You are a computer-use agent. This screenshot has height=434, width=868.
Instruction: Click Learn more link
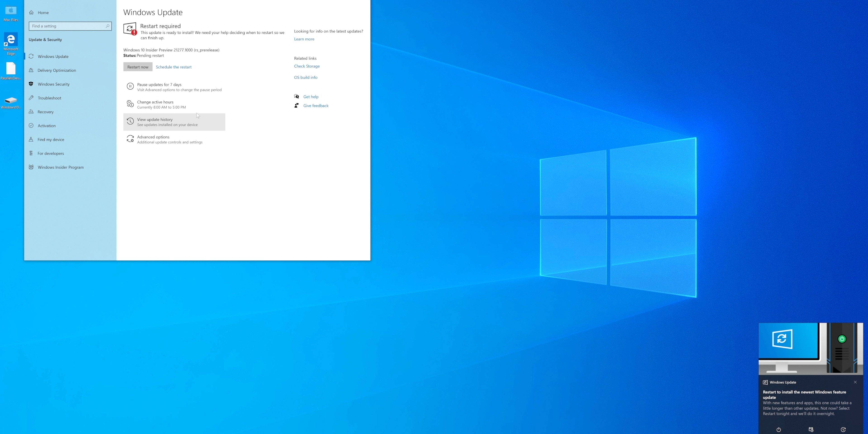pyautogui.click(x=303, y=38)
